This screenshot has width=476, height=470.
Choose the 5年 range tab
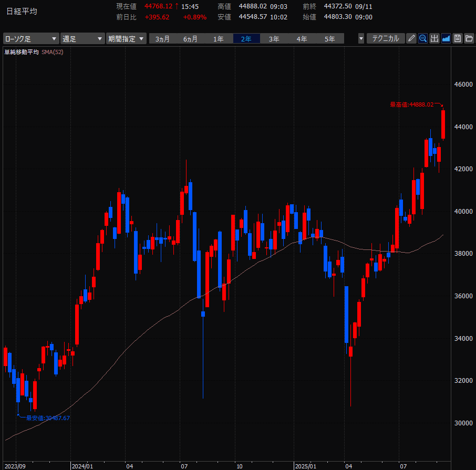tap(330, 39)
